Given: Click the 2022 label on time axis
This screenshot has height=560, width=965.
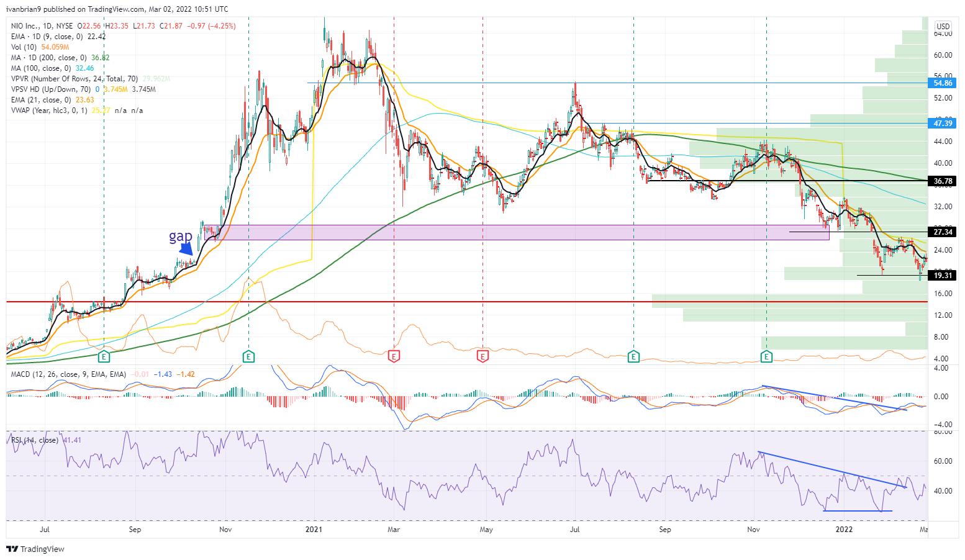Looking at the screenshot, I should coord(844,530).
